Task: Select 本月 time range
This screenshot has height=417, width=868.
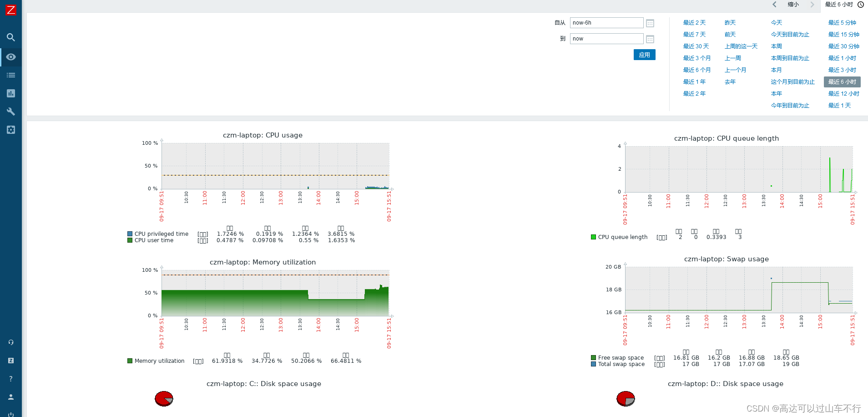Action: click(777, 70)
